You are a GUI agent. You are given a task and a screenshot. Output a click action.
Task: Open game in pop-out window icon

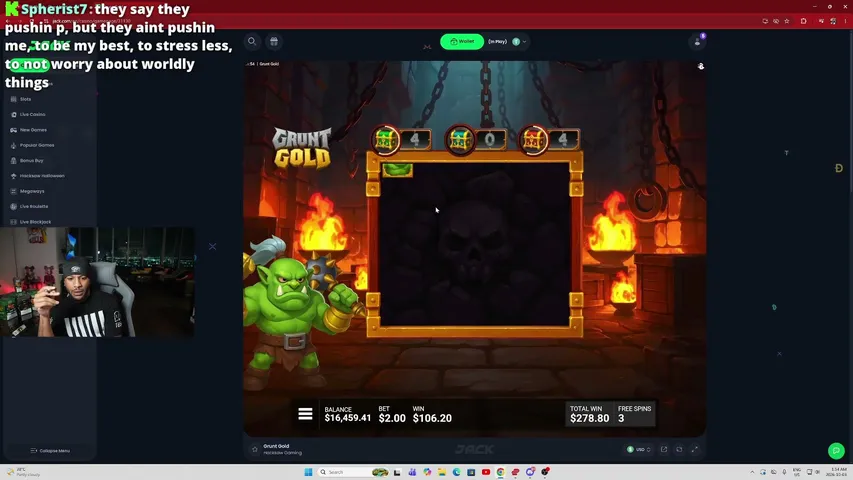pyautogui.click(x=664, y=450)
